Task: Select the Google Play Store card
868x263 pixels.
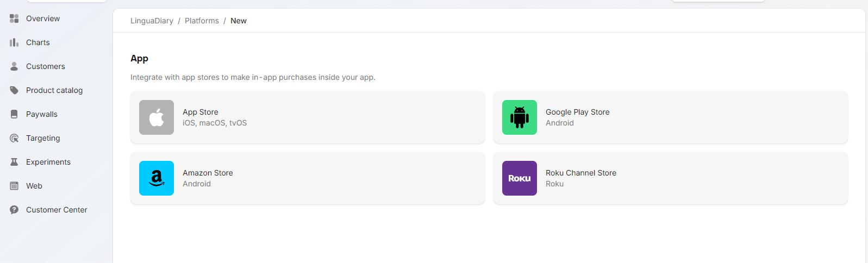Action: 670,117
